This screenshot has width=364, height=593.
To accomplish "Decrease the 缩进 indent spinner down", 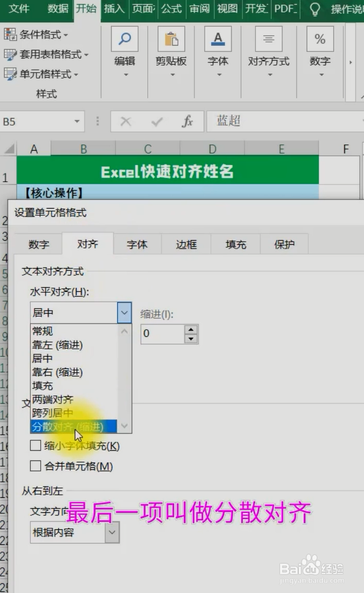I will (191, 339).
